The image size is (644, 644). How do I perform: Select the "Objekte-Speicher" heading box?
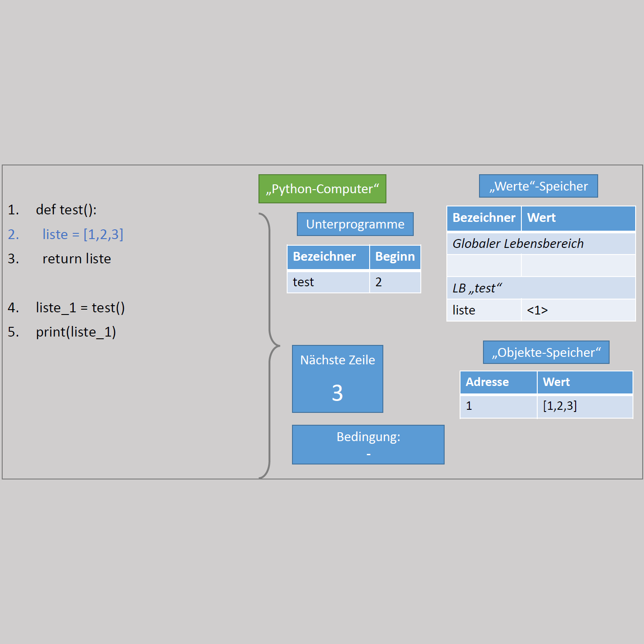pyautogui.click(x=546, y=352)
